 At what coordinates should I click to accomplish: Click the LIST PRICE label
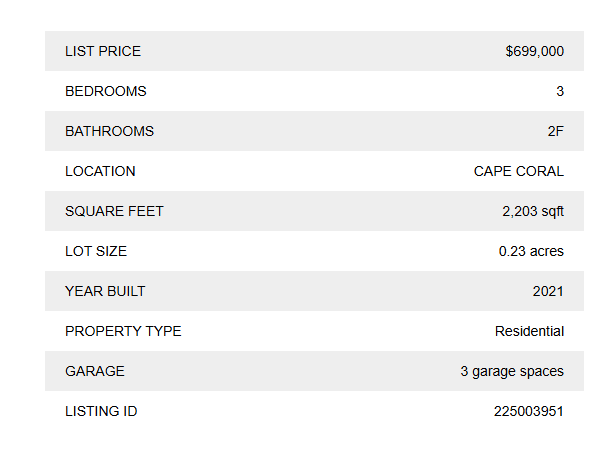[103, 51]
